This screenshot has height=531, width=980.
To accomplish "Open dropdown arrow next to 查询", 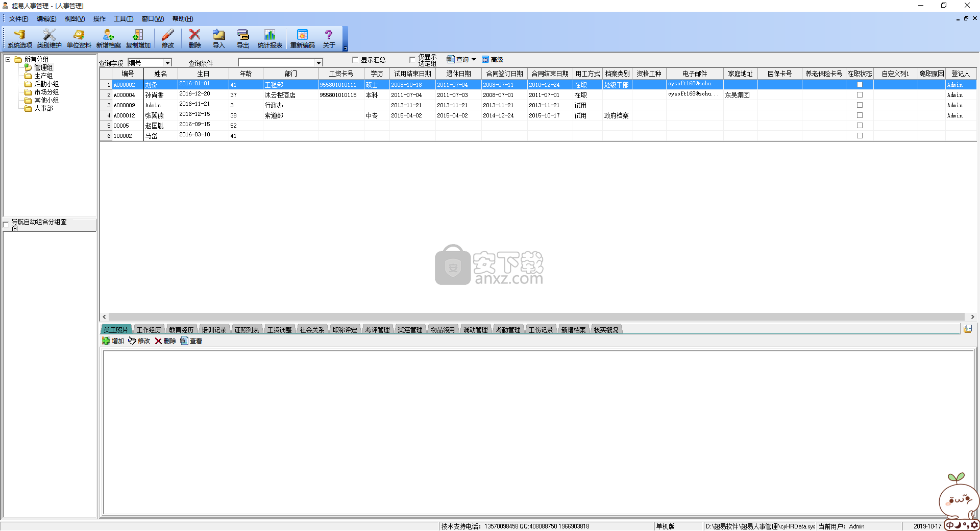I will coord(474,60).
